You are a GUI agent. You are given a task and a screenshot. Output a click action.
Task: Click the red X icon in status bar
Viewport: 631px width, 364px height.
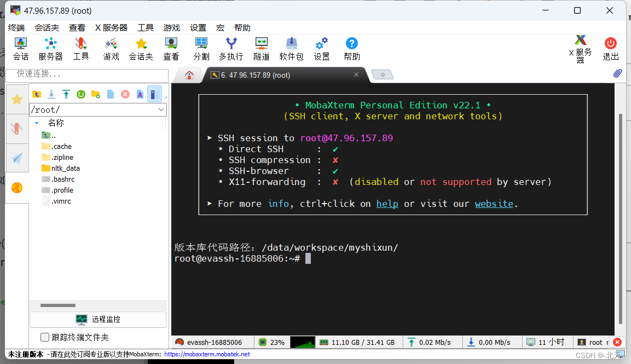[617, 342]
